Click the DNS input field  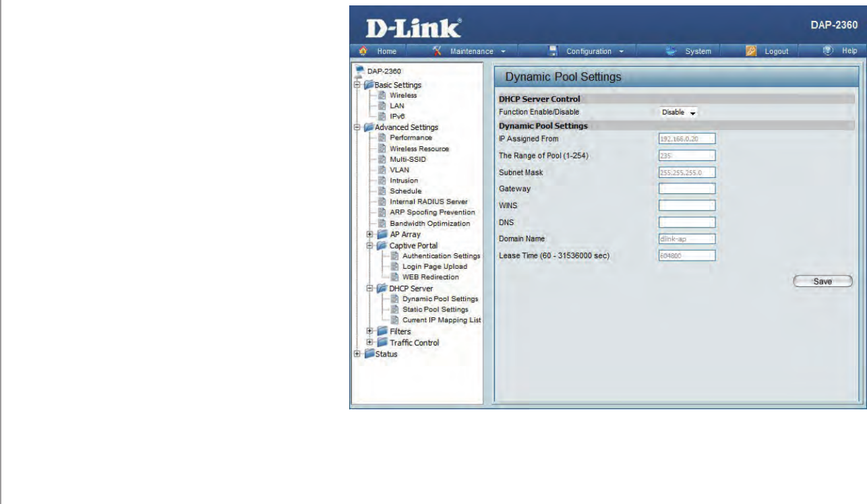click(686, 222)
